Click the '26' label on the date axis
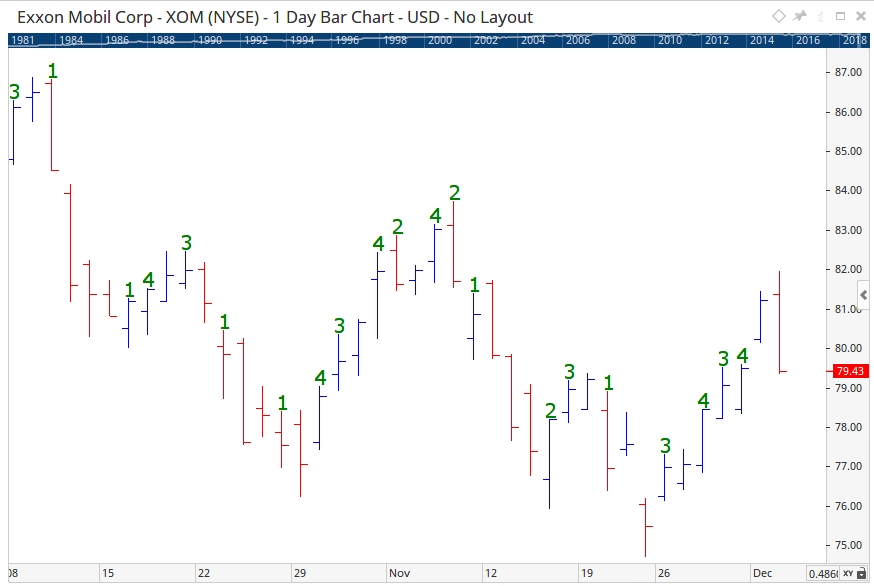Screen dimensions: 874x586 (x=663, y=573)
